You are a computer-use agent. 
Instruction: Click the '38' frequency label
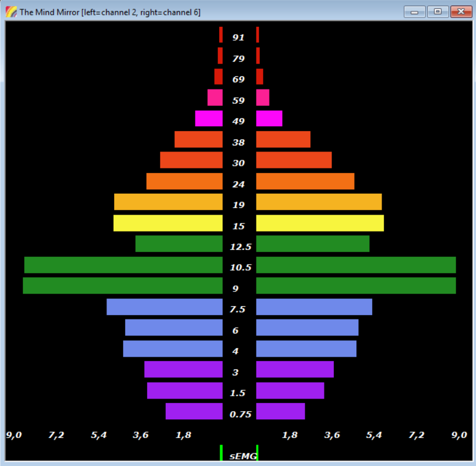238,142
